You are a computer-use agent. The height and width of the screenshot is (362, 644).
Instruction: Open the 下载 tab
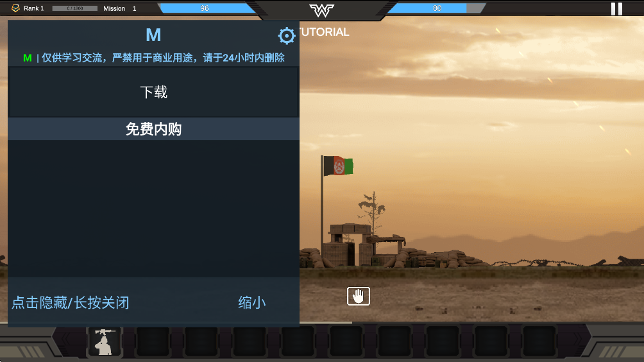153,92
